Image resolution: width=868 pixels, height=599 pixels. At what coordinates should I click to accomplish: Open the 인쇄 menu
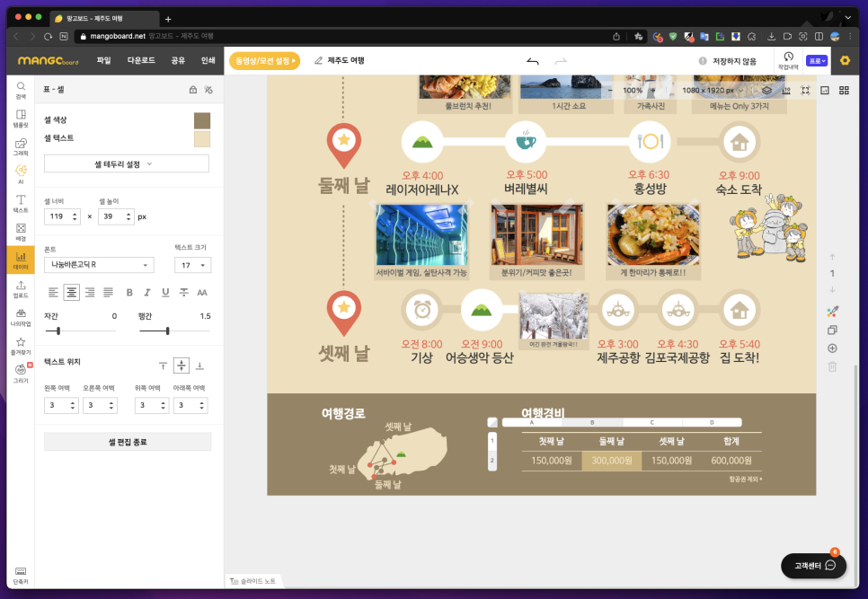pyautogui.click(x=208, y=60)
